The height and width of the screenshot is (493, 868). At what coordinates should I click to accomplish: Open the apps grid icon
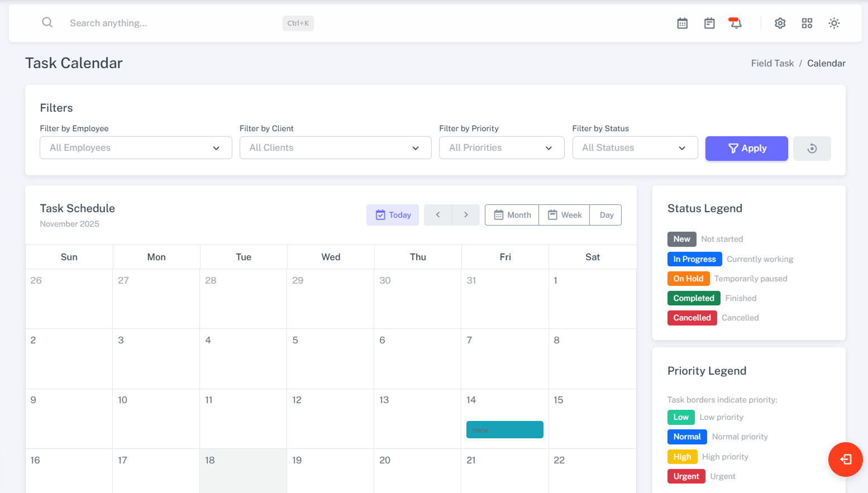pos(807,23)
